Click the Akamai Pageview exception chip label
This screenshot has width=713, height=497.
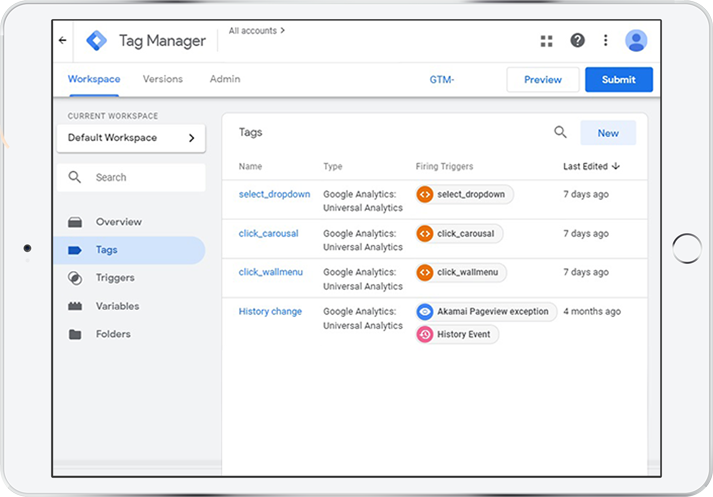pos(493,311)
